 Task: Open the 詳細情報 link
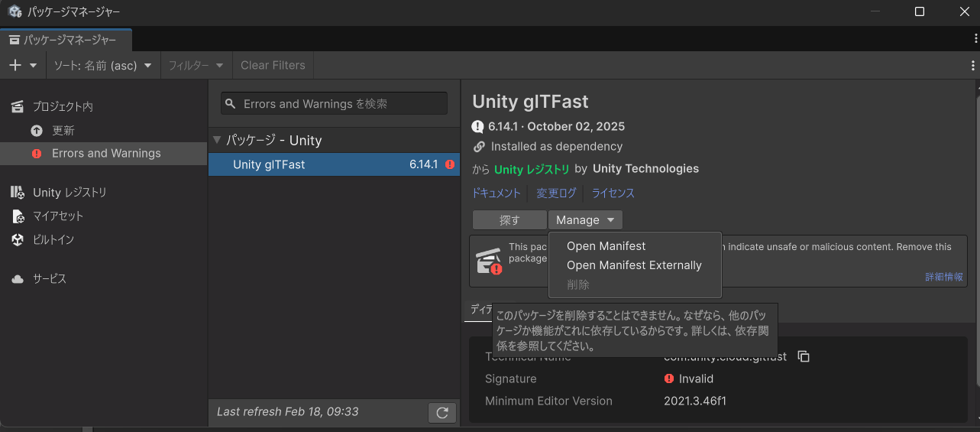[x=944, y=277]
